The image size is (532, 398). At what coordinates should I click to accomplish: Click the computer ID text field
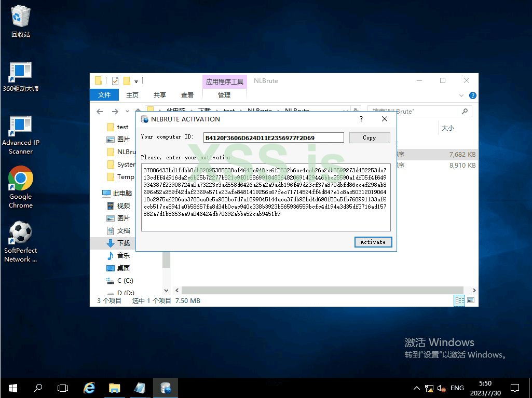274,138
